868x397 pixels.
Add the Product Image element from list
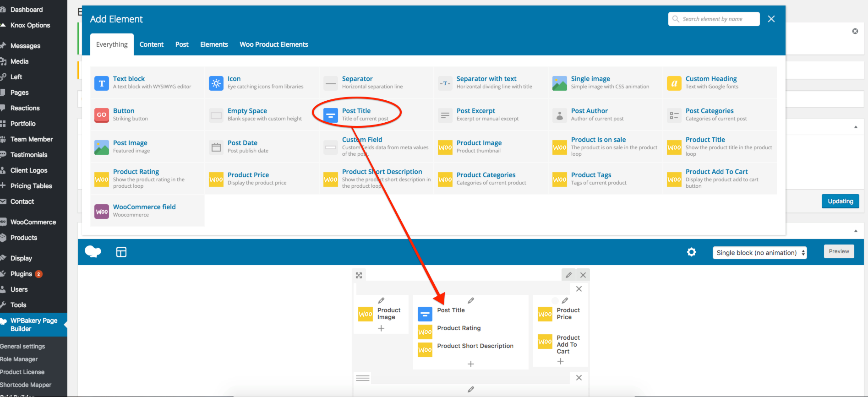[491, 147]
